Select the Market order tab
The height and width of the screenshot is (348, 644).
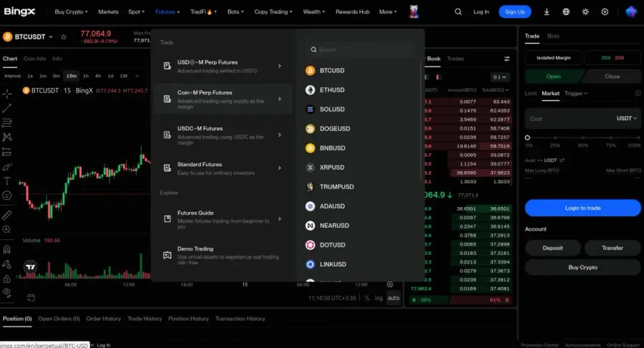click(x=550, y=93)
